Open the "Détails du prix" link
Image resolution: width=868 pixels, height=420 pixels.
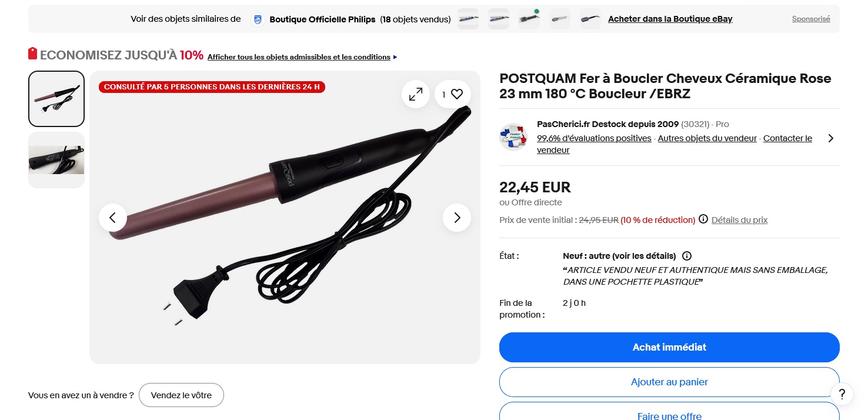(x=739, y=220)
